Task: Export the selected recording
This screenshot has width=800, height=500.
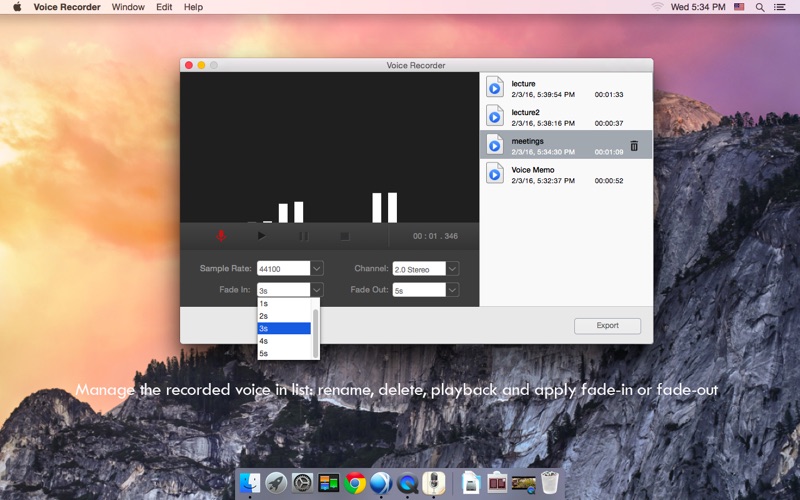Action: click(607, 326)
